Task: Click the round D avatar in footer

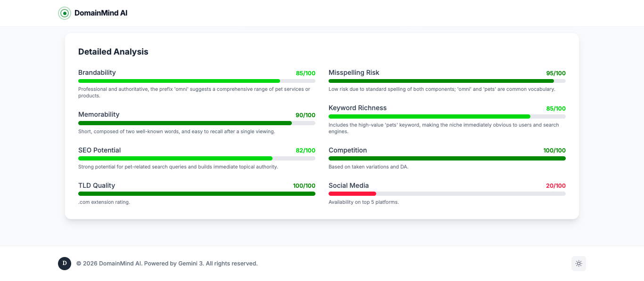Action: pyautogui.click(x=65, y=264)
